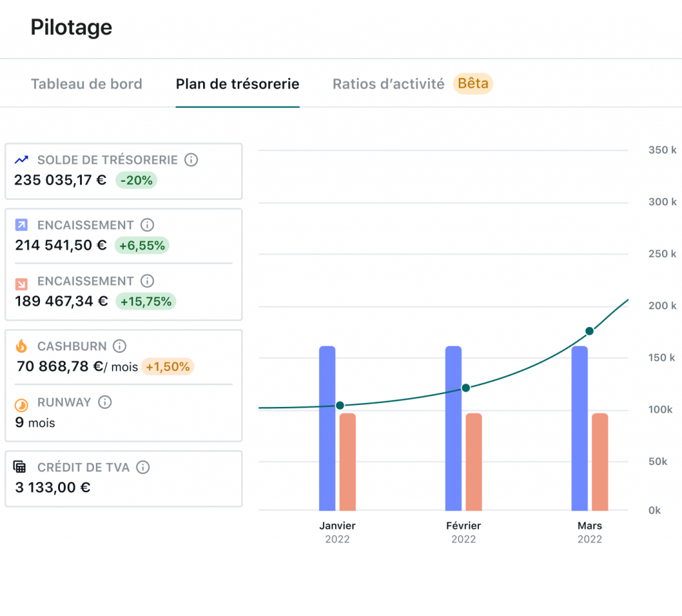Click the blue bar for Janvier 2022

click(327, 428)
